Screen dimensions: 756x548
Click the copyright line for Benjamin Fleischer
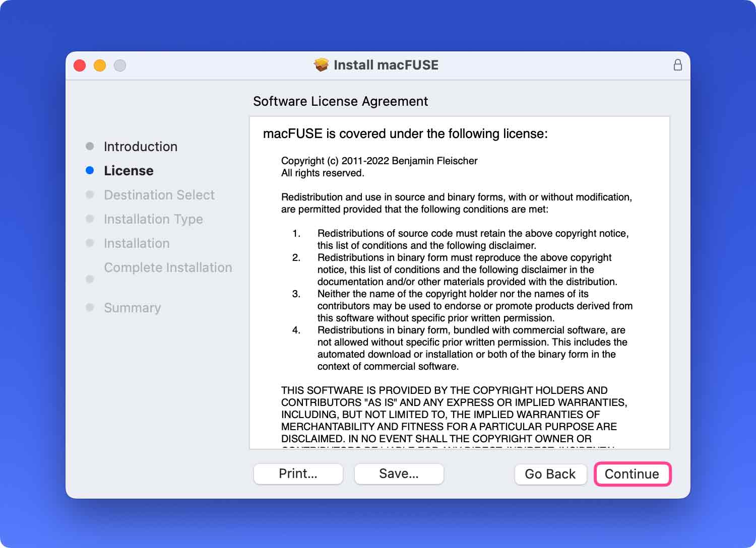pyautogui.click(x=379, y=161)
